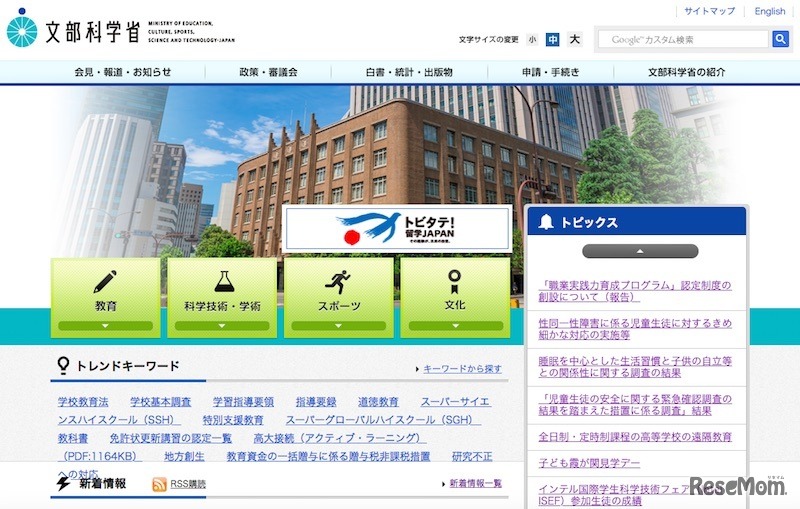
Task: Open the 申請・手続き menu
Action: pyautogui.click(x=551, y=72)
